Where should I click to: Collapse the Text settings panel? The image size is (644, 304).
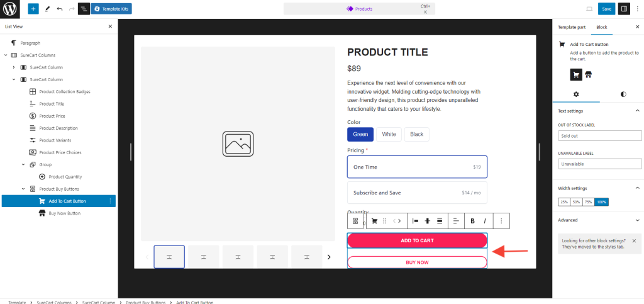(637, 111)
